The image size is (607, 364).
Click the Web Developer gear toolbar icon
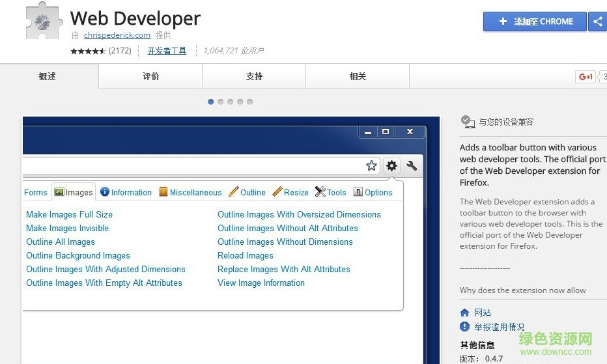coord(391,165)
